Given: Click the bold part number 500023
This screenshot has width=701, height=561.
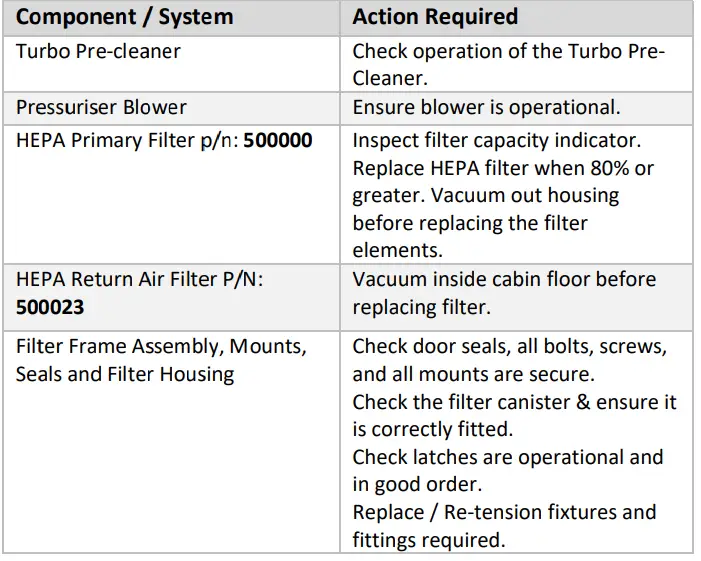Looking at the screenshot, I should [x=50, y=307].
